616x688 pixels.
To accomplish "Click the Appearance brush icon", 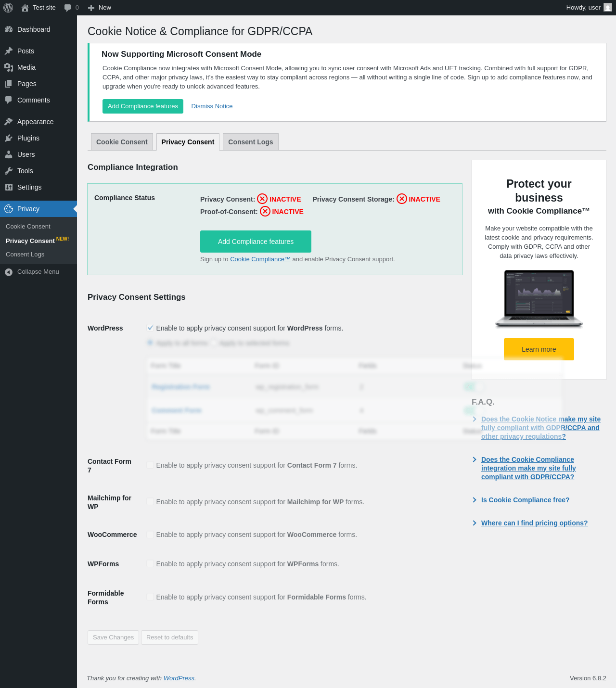I will (x=9, y=122).
